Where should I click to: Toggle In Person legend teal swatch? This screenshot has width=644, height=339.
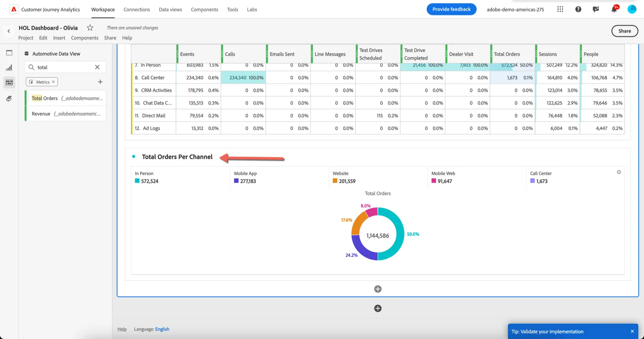point(137,181)
